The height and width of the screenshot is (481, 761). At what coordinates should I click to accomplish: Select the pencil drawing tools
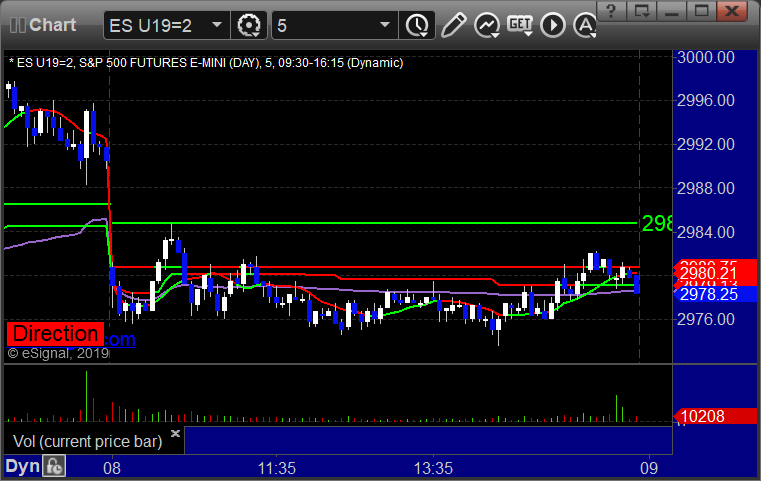pos(453,25)
